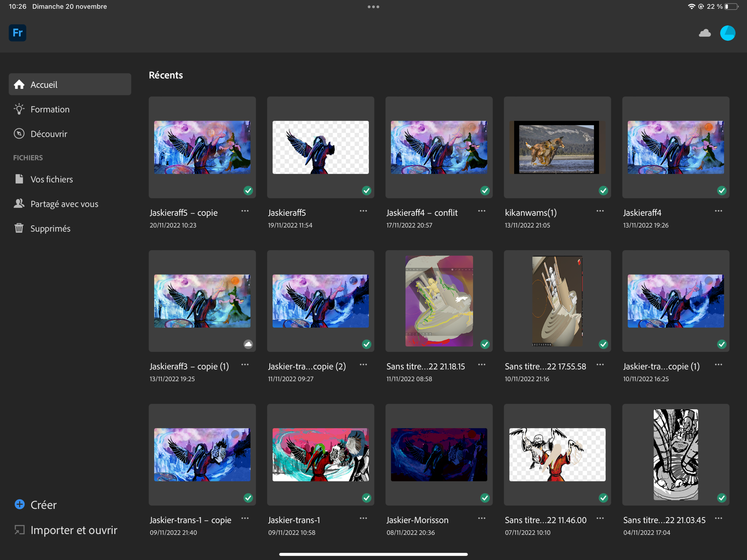Tap the Créer button label
The height and width of the screenshot is (560, 747).
click(44, 505)
